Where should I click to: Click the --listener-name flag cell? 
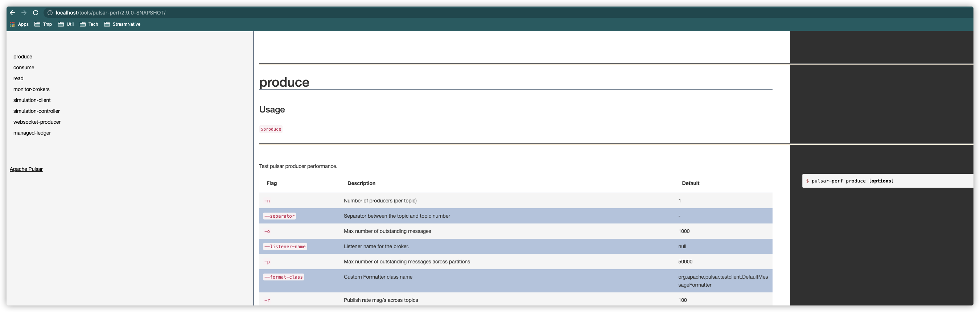(285, 247)
